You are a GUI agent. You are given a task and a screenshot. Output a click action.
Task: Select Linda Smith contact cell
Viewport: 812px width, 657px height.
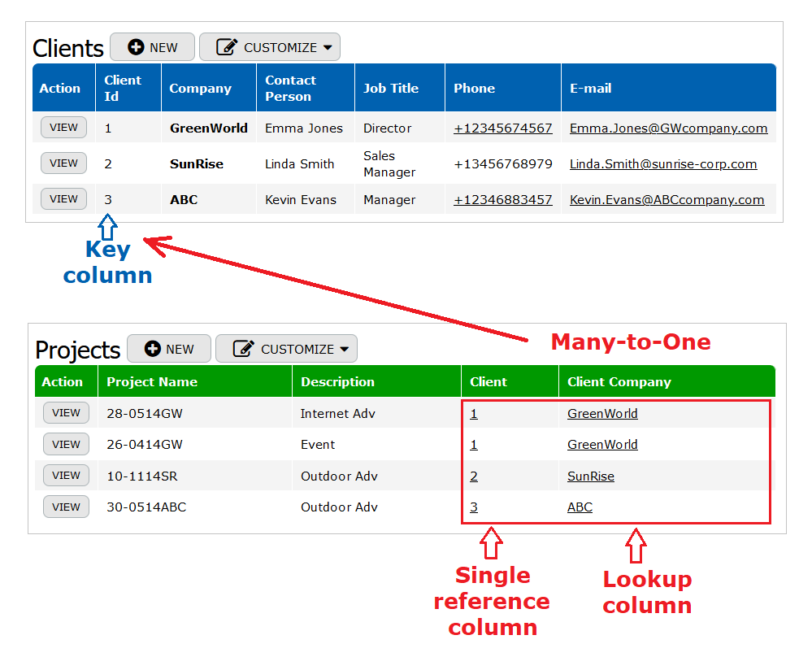pyautogui.click(x=306, y=163)
